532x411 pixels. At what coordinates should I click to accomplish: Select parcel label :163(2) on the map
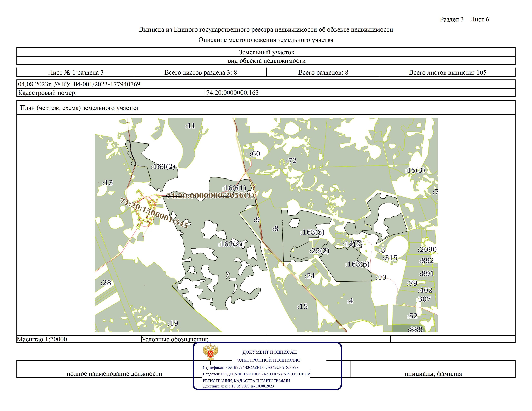coord(163,167)
